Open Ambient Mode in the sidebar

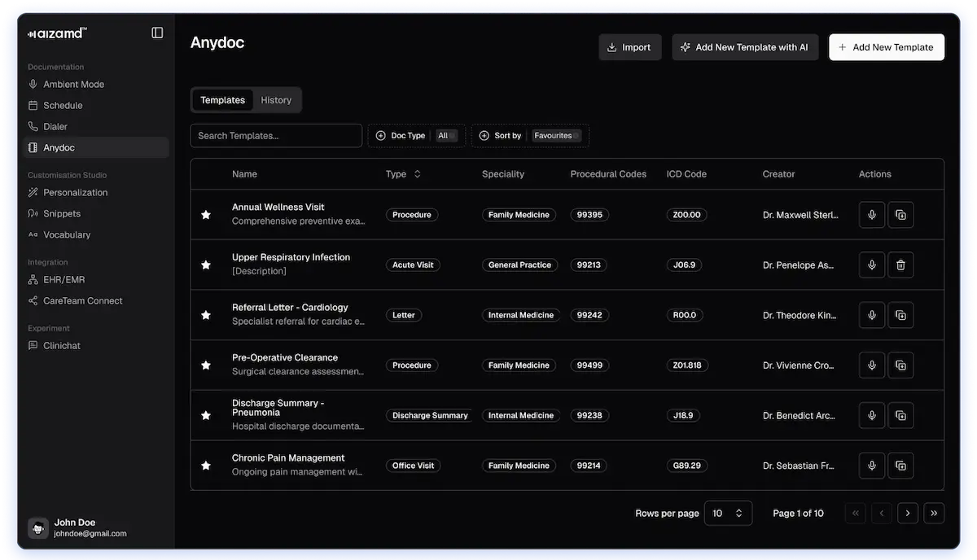coord(98,84)
